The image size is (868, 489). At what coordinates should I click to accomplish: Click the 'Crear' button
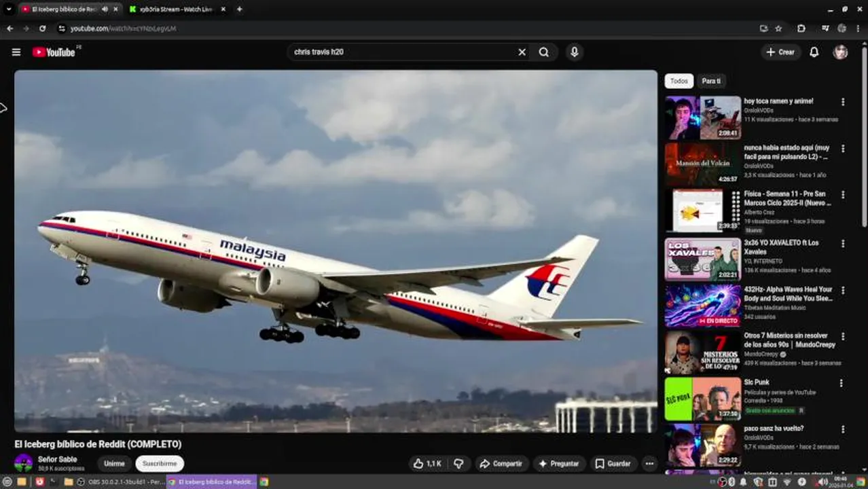(x=780, y=52)
